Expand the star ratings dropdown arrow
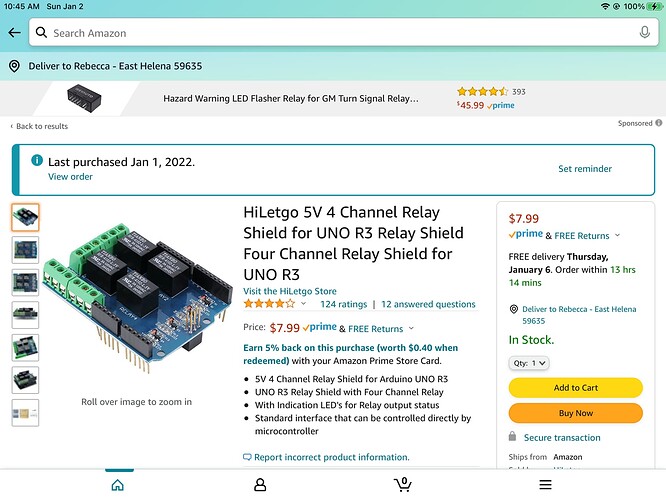 (x=304, y=304)
